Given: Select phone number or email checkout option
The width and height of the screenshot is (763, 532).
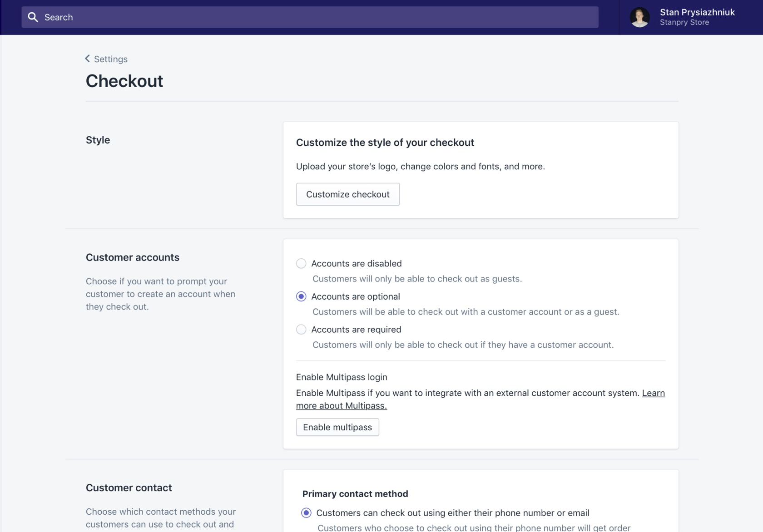Looking at the screenshot, I should [306, 513].
